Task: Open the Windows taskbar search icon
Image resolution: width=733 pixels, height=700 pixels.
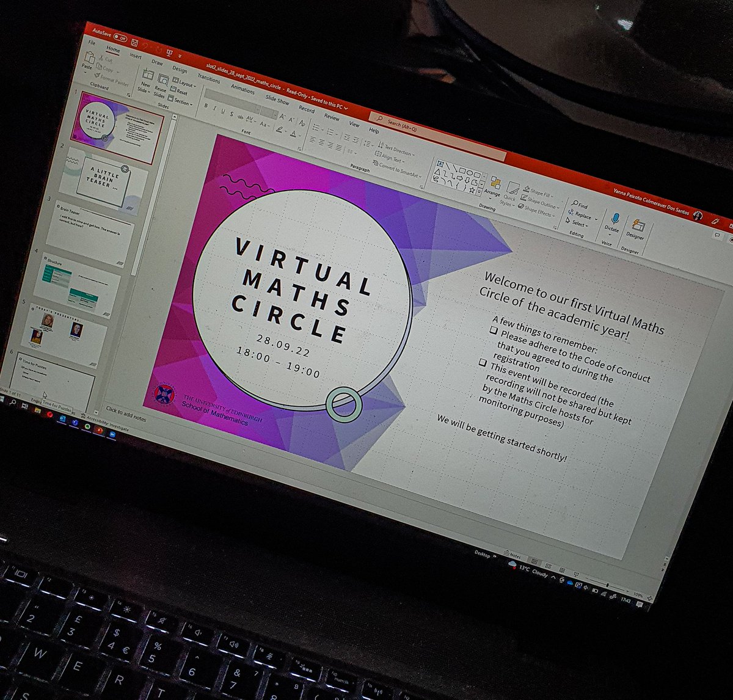Action: (13, 402)
